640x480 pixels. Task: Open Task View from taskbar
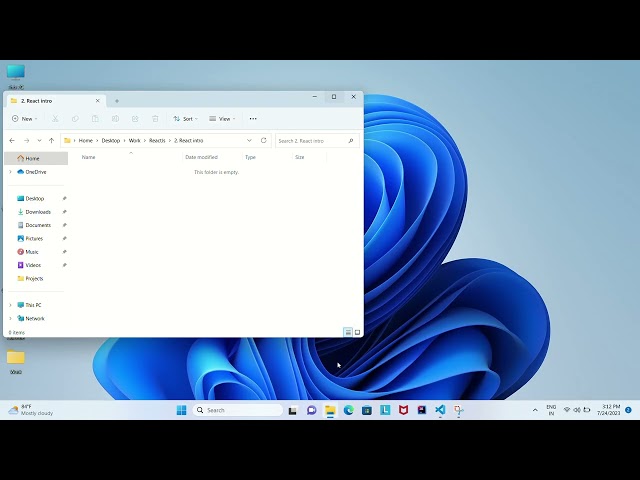pyautogui.click(x=293, y=410)
